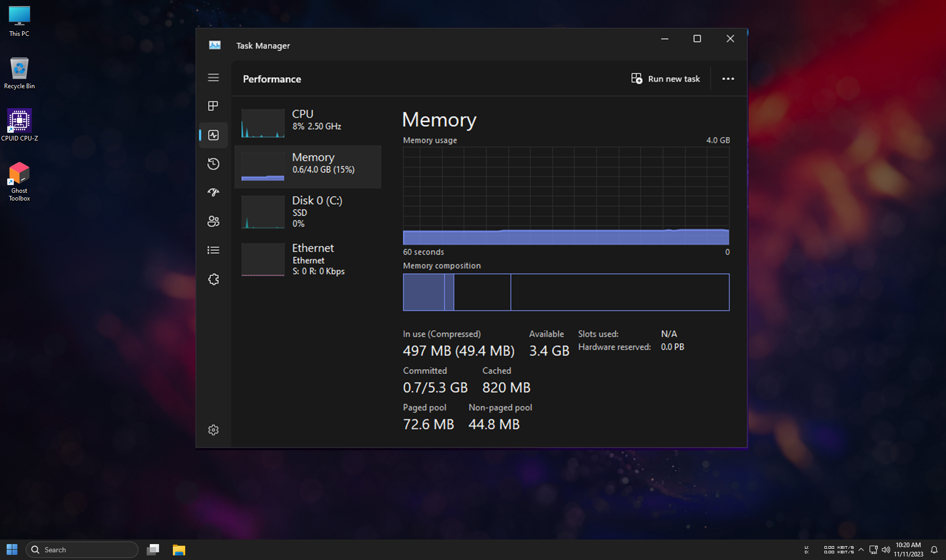This screenshot has width=946, height=560.
Task: Open the Users page icon
Action: pyautogui.click(x=213, y=221)
